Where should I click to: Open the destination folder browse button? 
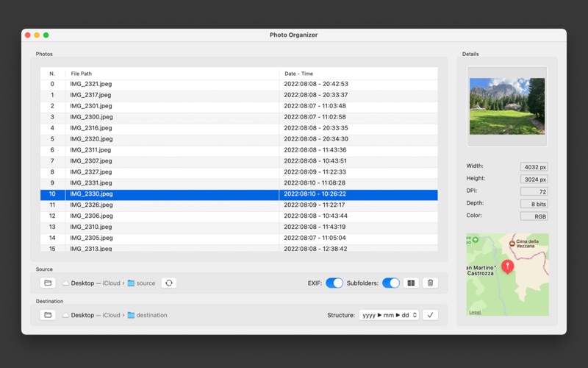48,315
